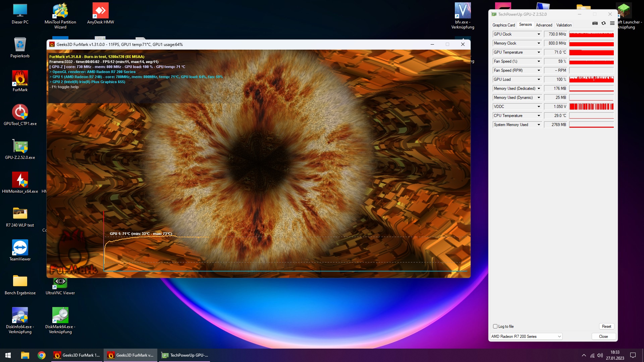Enable the Log to file checkbox
Image resolution: width=644 pixels, height=362 pixels.
495,326
